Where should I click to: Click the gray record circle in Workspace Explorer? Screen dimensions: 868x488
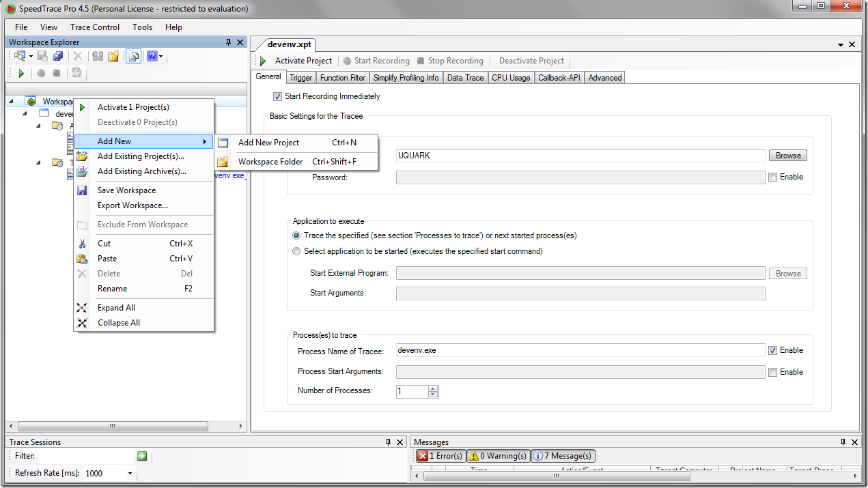tap(41, 73)
